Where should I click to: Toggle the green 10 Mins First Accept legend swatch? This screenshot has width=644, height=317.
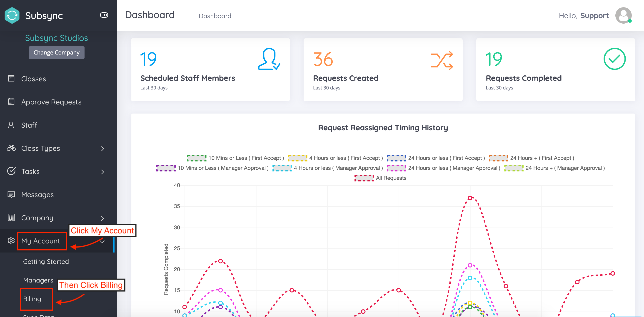[197, 158]
